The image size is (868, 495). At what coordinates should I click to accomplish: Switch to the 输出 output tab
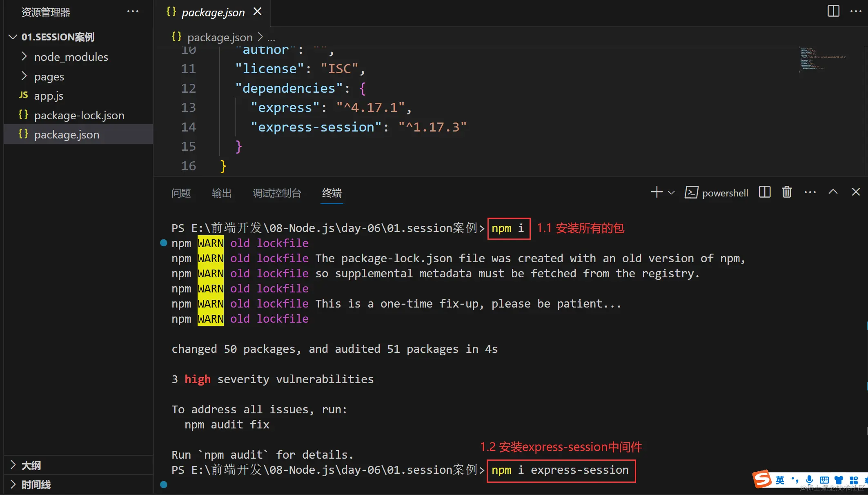222,193
